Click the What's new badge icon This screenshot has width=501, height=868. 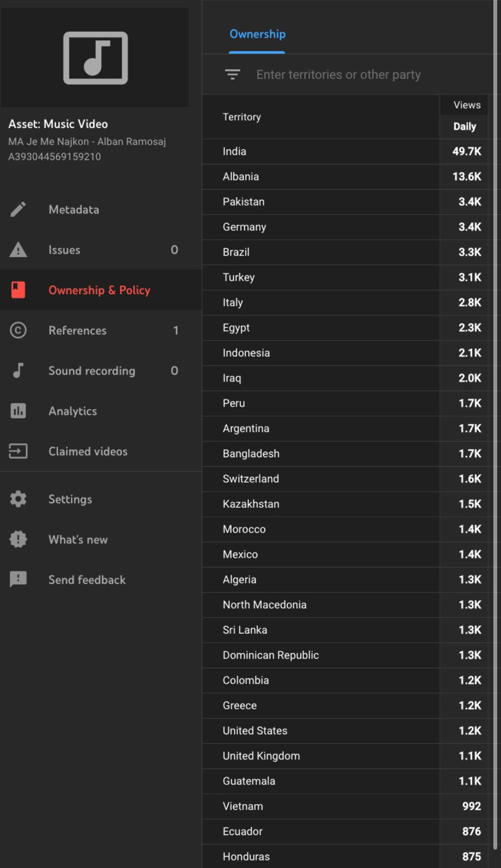(18, 539)
